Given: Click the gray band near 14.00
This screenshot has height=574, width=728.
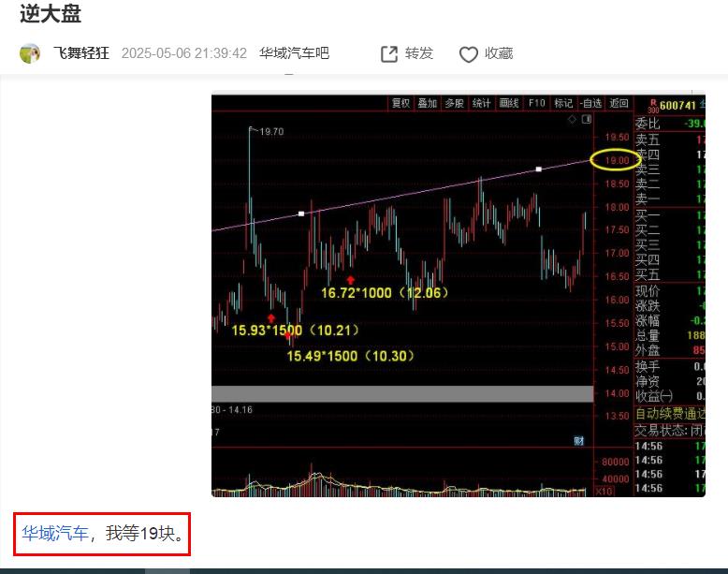Looking at the screenshot, I should pos(402,394).
